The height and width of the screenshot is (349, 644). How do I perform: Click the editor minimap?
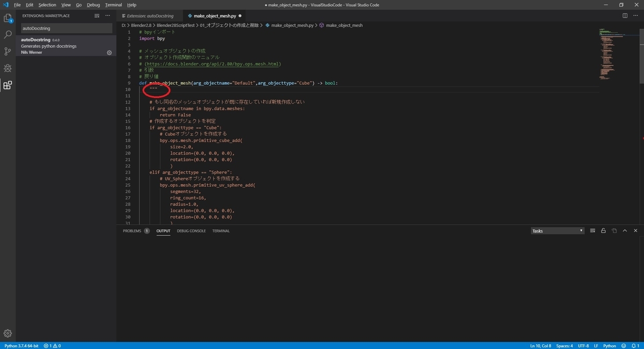tap(618, 54)
